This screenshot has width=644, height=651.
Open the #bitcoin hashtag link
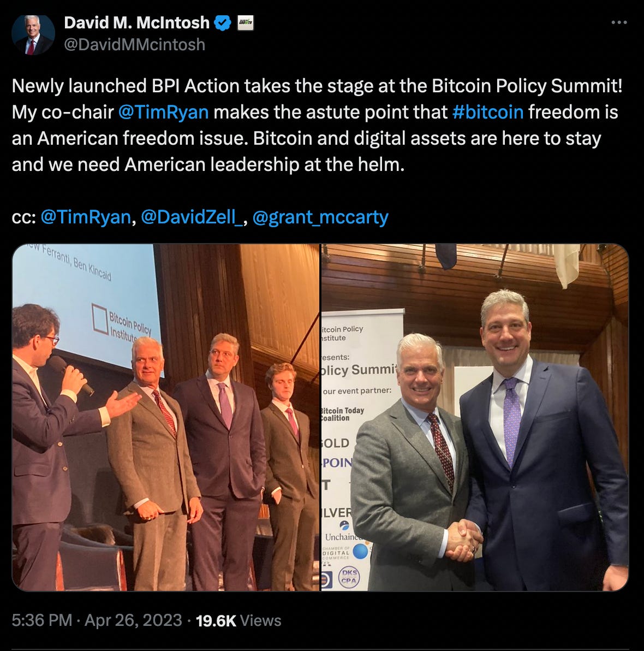488,112
